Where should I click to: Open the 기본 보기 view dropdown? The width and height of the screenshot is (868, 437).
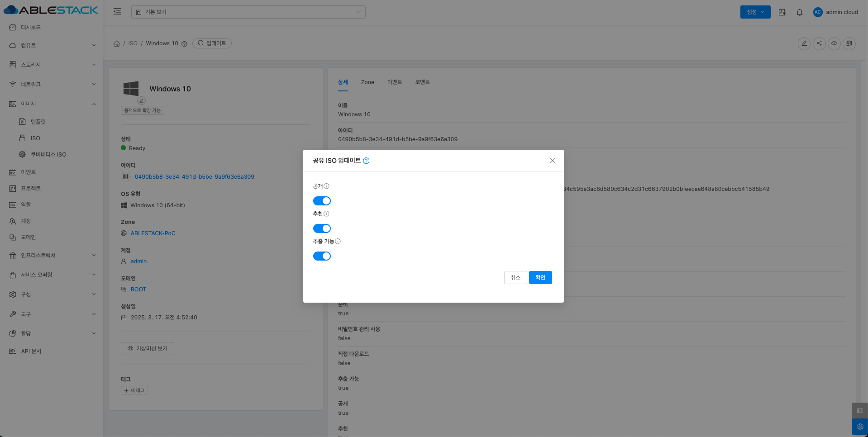248,12
